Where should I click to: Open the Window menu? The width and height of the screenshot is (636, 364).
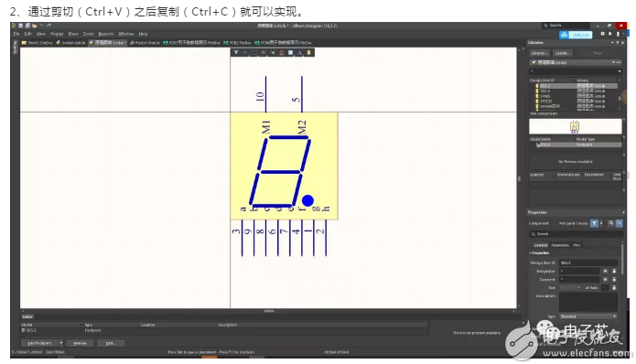pyautogui.click(x=126, y=34)
